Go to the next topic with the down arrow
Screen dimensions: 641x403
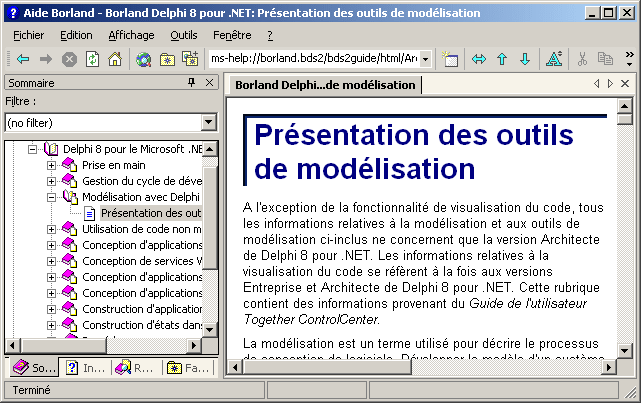(525, 59)
